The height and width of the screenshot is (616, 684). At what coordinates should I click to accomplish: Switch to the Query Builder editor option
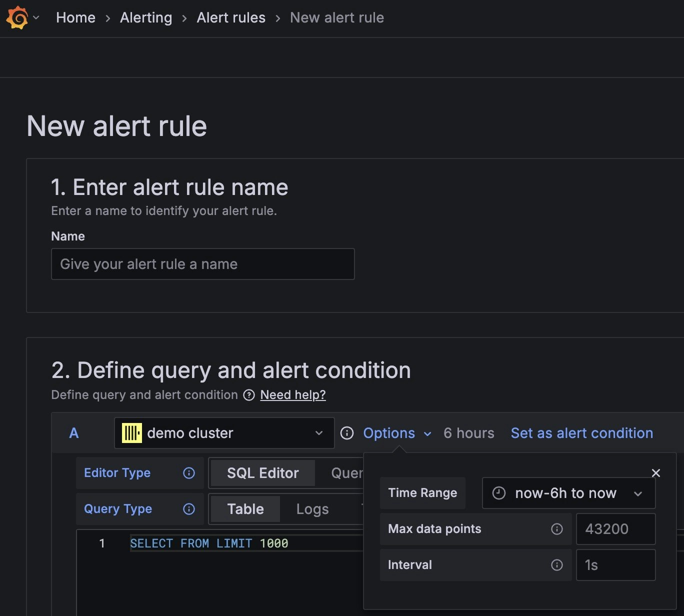click(x=347, y=473)
